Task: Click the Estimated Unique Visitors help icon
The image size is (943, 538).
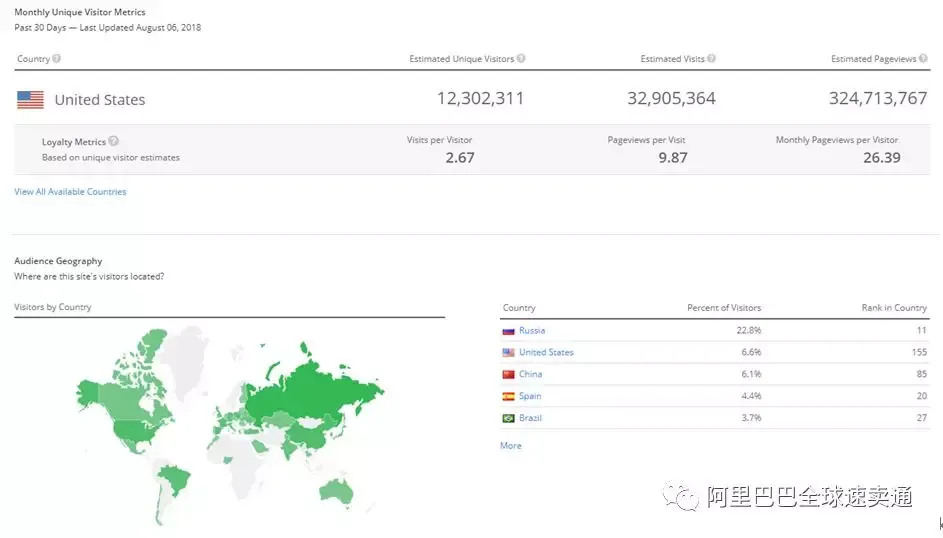Action: (521, 58)
